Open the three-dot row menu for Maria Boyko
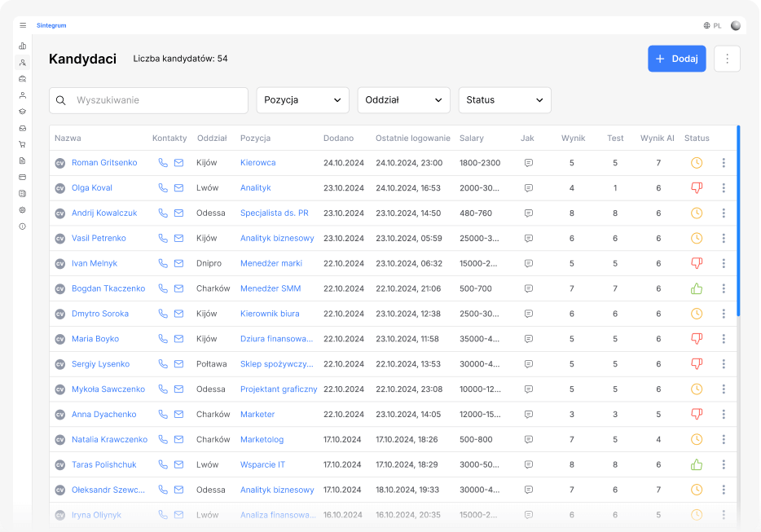Image resolution: width=761 pixels, height=532 pixels. click(x=723, y=339)
